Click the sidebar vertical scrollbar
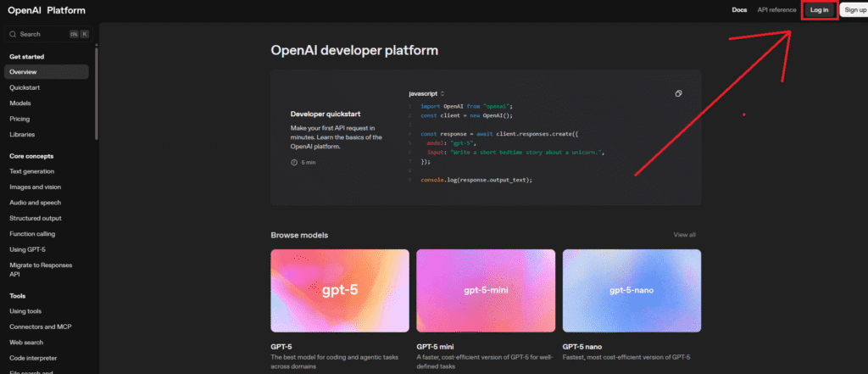Viewport: 868px width, 374px height. click(97, 93)
